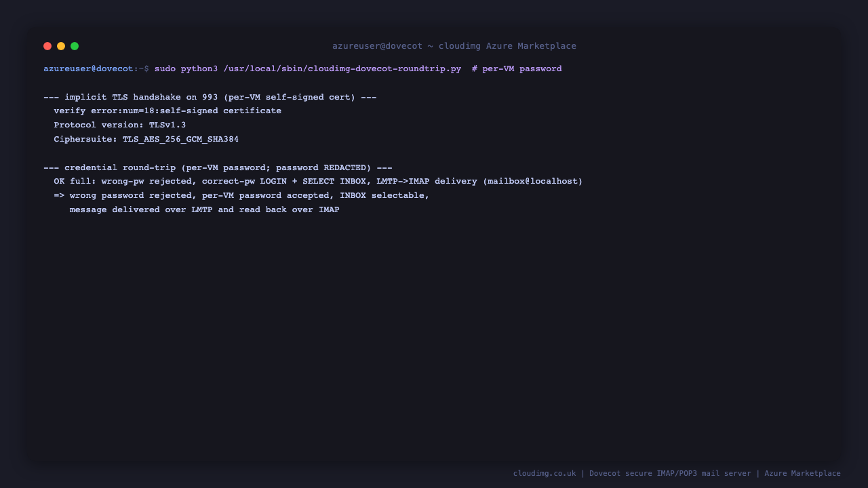Screen dimensions: 868x488
Task: Click the '# per-VM password' comment
Action: [x=517, y=69]
